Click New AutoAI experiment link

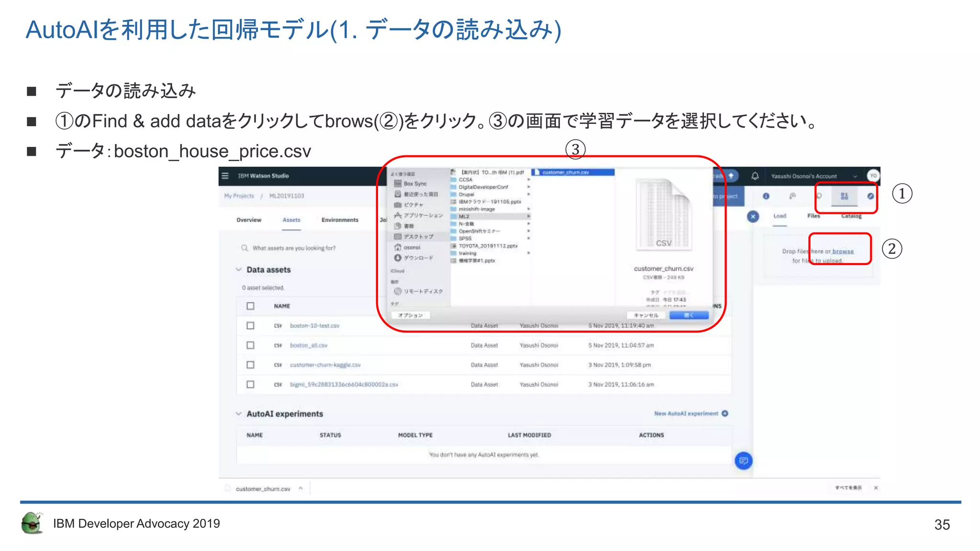[686, 414]
